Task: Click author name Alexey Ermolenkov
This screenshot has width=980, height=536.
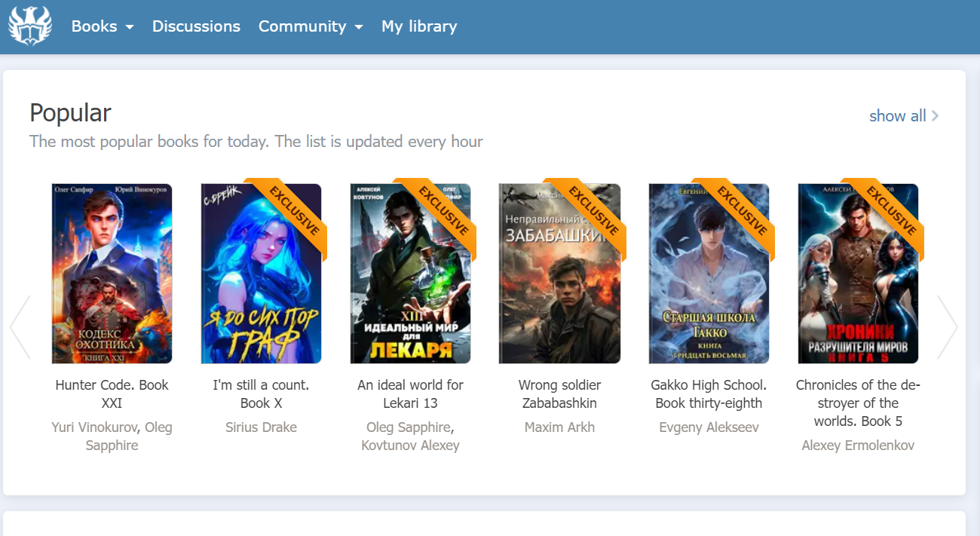Action: click(858, 446)
